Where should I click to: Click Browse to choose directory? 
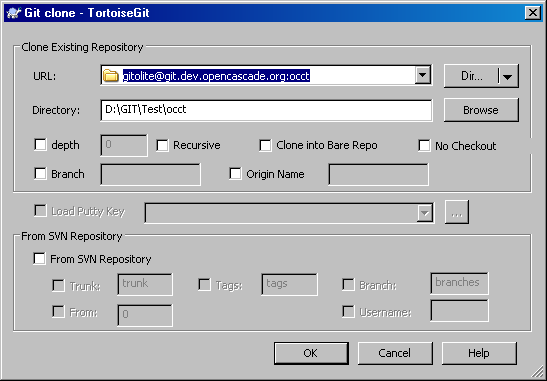pyautogui.click(x=481, y=110)
